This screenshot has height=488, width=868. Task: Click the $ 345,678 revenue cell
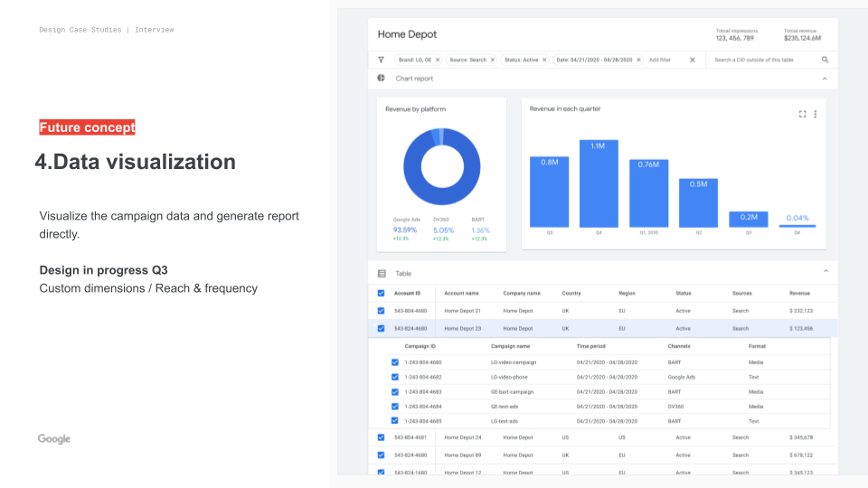pyautogui.click(x=801, y=437)
